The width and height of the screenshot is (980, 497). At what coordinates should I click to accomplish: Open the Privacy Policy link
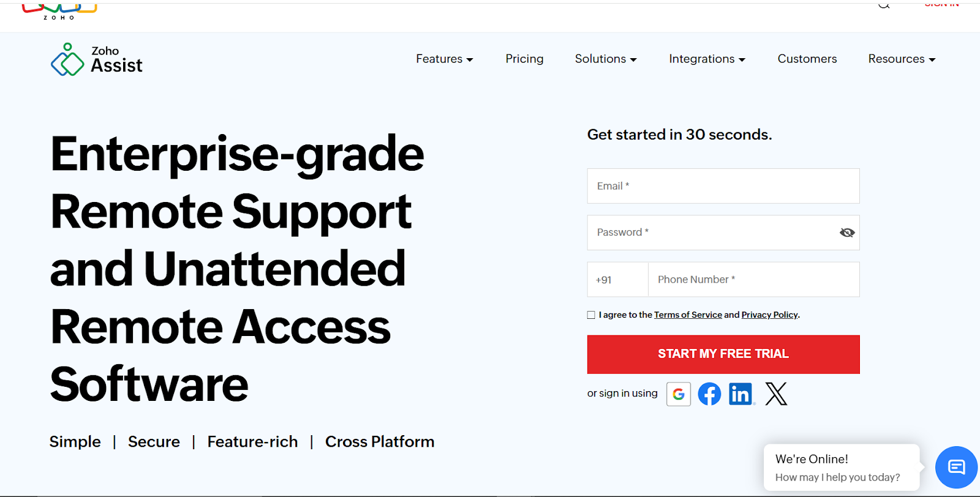click(x=769, y=315)
